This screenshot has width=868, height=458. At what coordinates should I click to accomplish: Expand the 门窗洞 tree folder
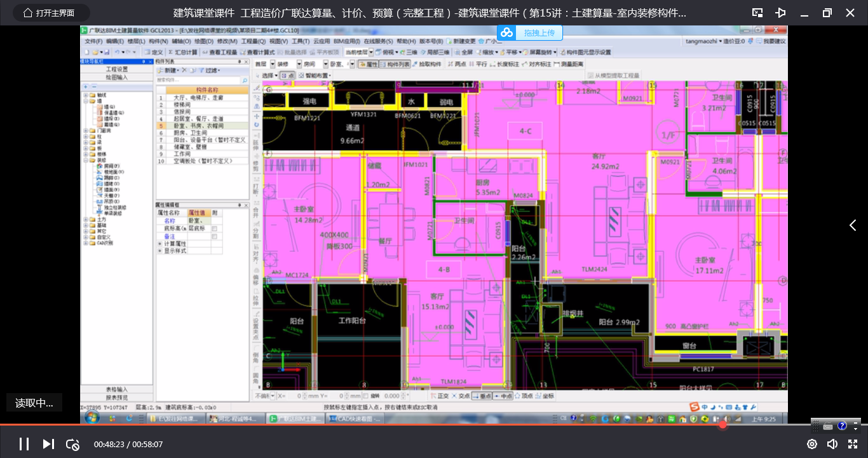point(86,130)
